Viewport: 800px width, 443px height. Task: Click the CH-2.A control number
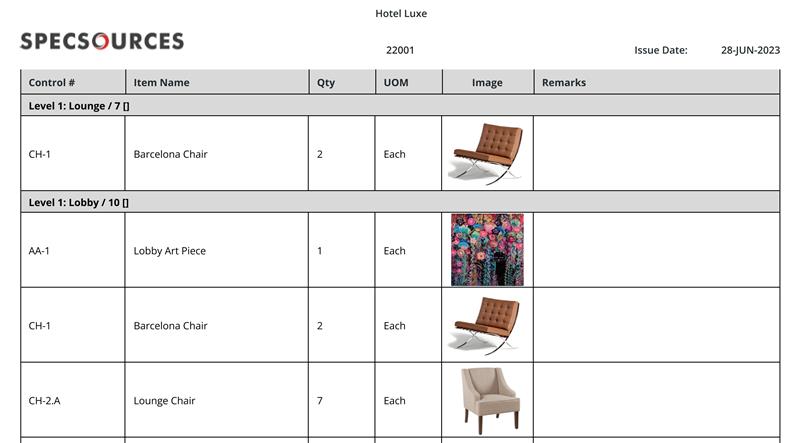tap(44, 401)
